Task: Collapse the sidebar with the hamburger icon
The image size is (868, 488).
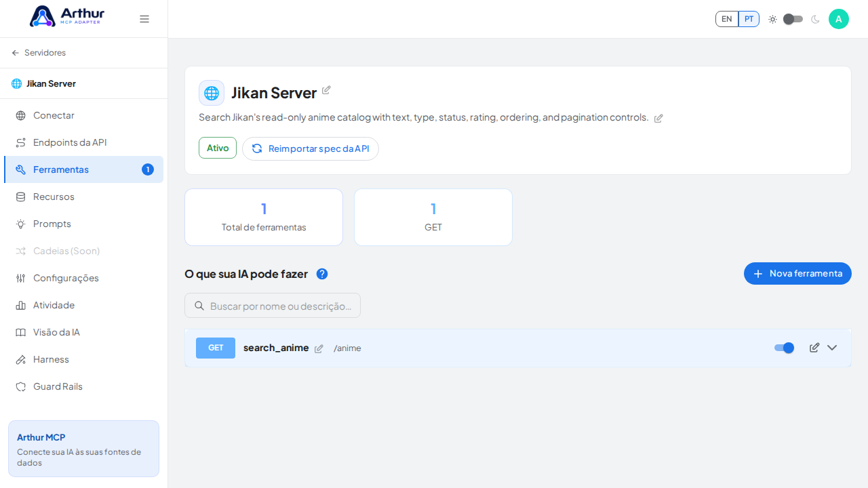Action: tap(144, 19)
